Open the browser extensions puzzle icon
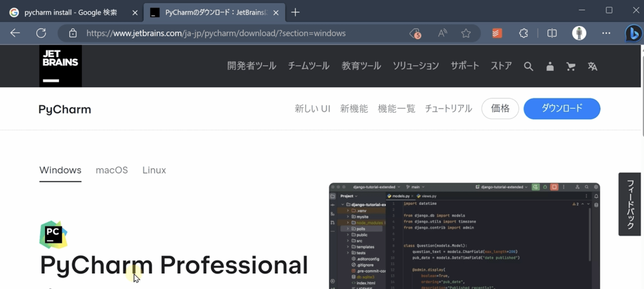Image resolution: width=644 pixels, height=289 pixels. [523, 33]
